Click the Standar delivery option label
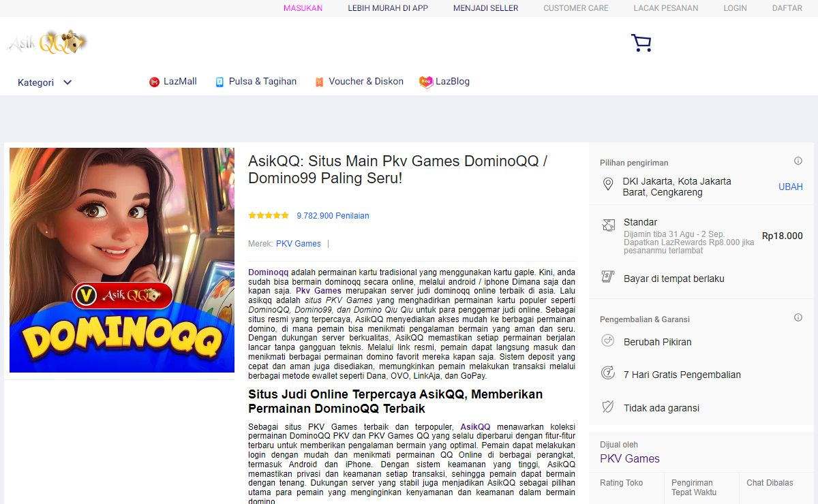Screen dimensions: 818x504 point(640,222)
